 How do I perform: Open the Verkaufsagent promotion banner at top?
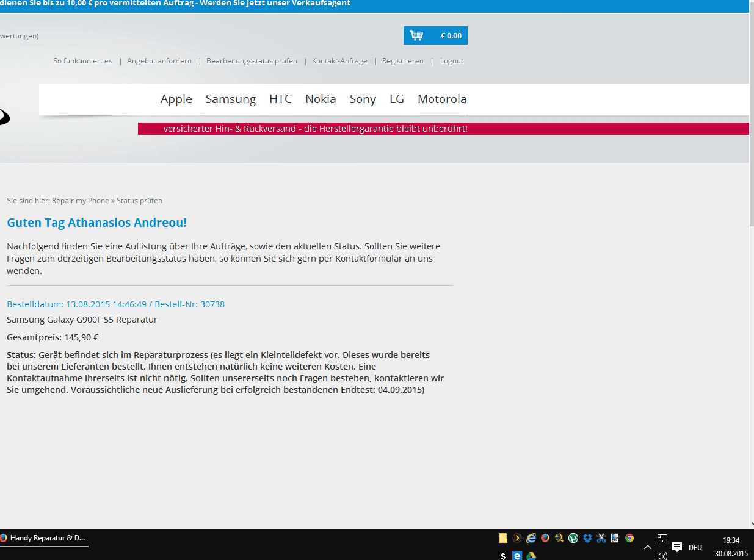[374, 5]
